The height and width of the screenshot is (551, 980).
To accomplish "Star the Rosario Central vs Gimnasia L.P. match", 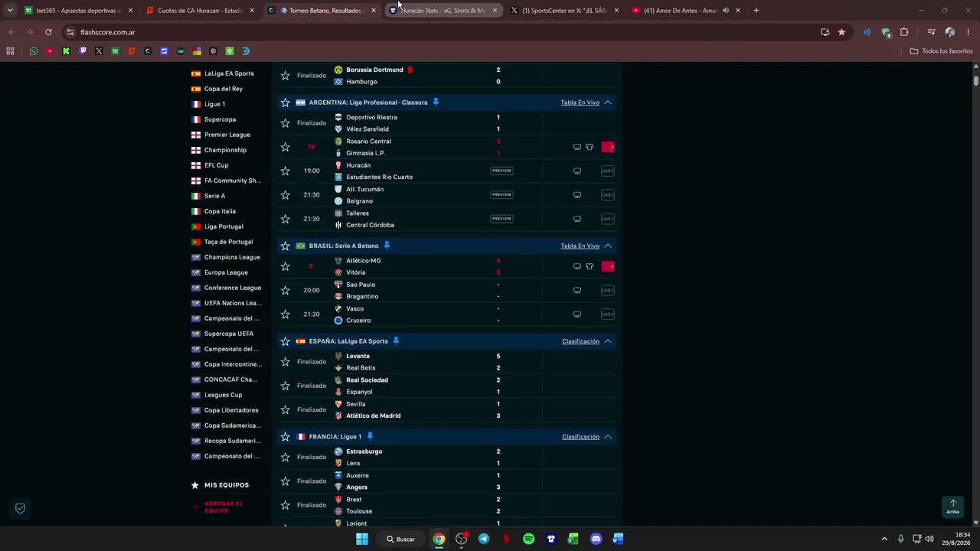I will pos(286,147).
